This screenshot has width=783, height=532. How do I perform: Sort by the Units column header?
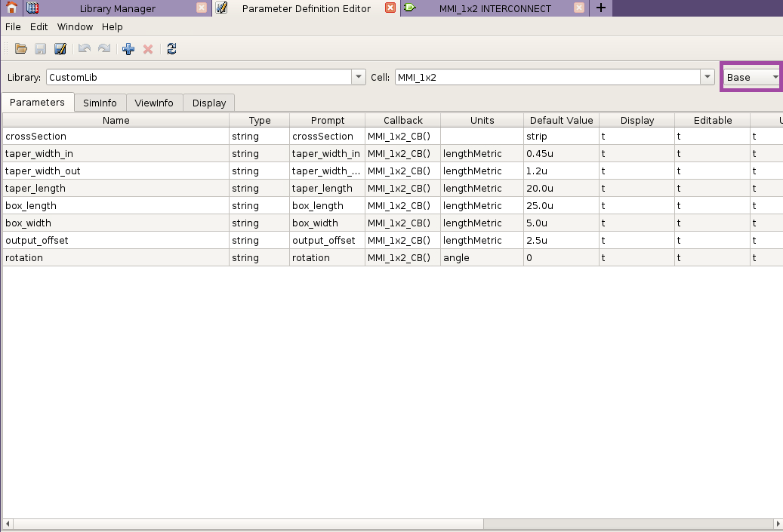pos(482,120)
